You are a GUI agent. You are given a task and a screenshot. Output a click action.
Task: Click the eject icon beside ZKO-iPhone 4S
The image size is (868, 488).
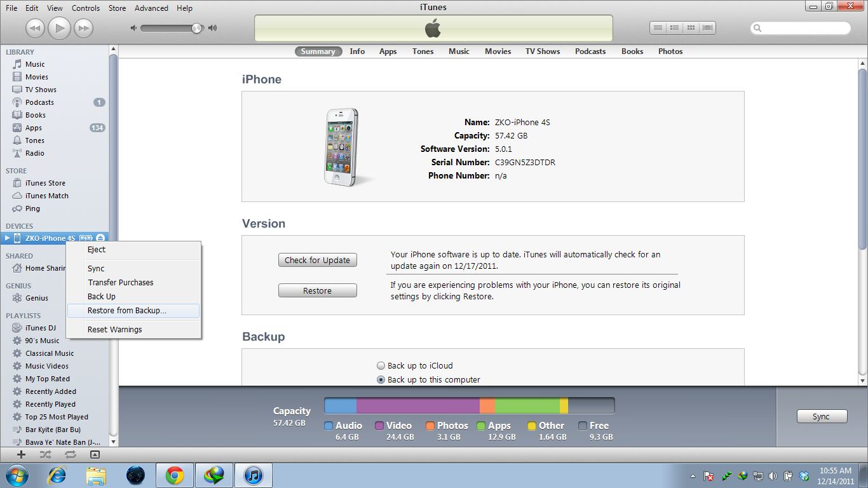point(100,238)
